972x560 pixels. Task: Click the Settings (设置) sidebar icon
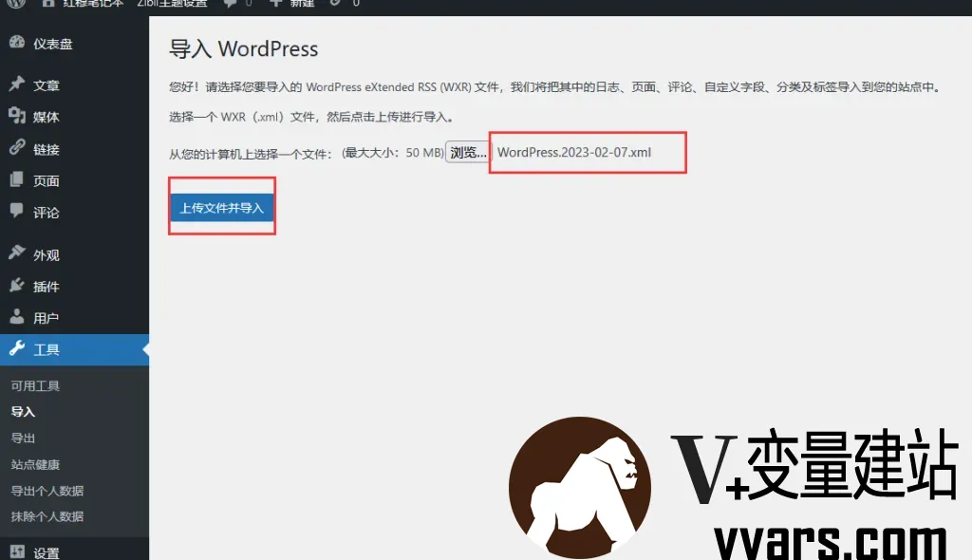coord(16,552)
